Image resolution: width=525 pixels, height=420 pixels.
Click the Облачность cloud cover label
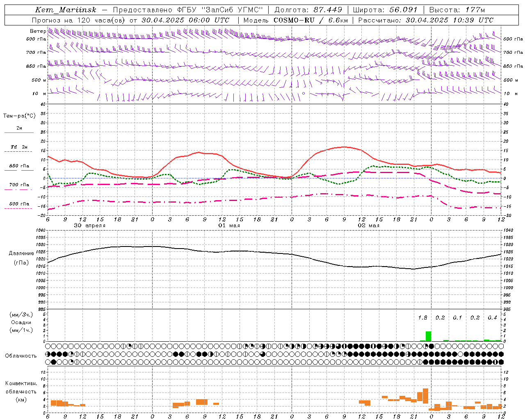pyautogui.click(x=21, y=356)
